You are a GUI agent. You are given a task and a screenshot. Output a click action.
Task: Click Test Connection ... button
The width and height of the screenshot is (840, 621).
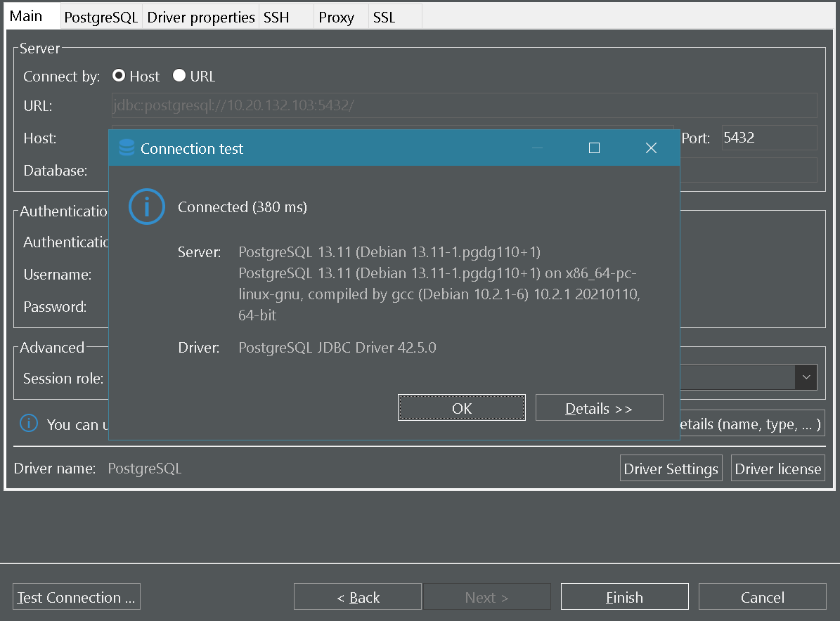click(77, 597)
